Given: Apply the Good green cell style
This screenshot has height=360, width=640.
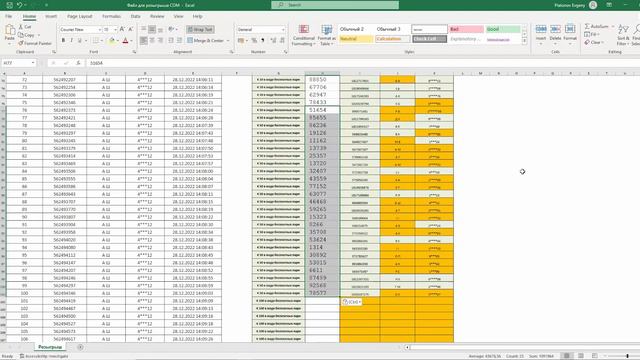Looking at the screenshot, I should [503, 29].
